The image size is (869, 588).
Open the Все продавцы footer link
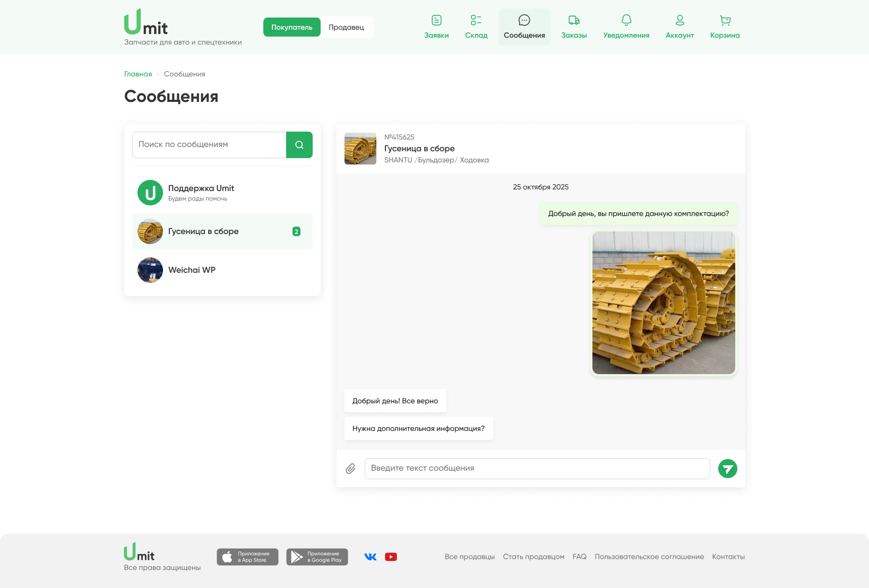pyautogui.click(x=470, y=557)
